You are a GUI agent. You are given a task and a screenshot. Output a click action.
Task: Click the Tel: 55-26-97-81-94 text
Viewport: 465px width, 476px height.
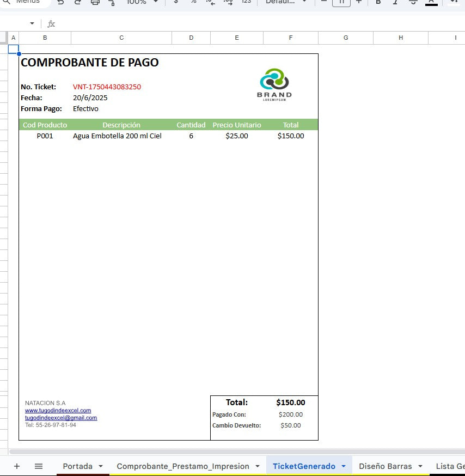coord(51,425)
